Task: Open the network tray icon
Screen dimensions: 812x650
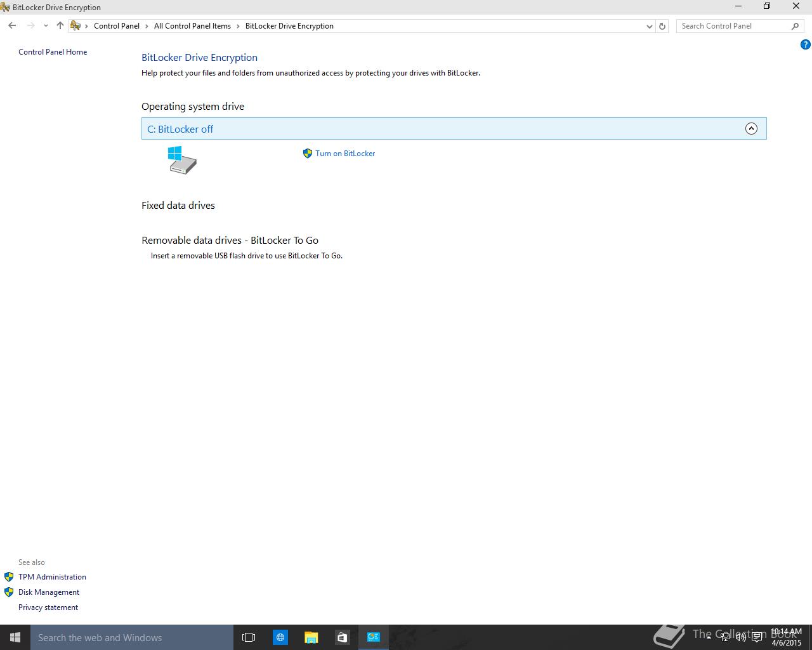Action: pos(725,637)
